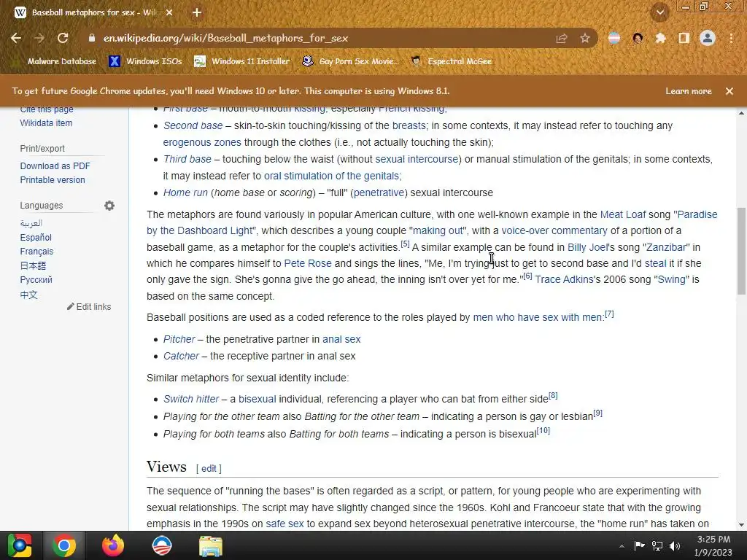This screenshot has height=560, width=747.
Task: Open the Obama logo taskbar app
Action: coord(161,545)
